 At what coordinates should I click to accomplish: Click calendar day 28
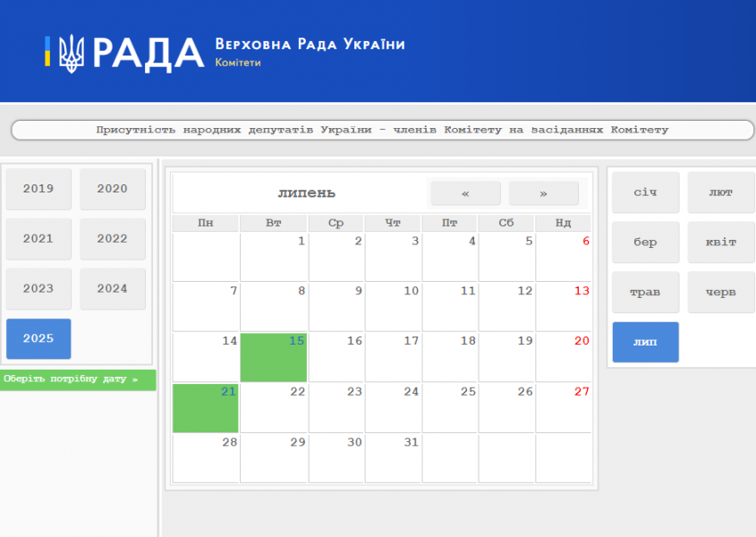[x=206, y=458]
